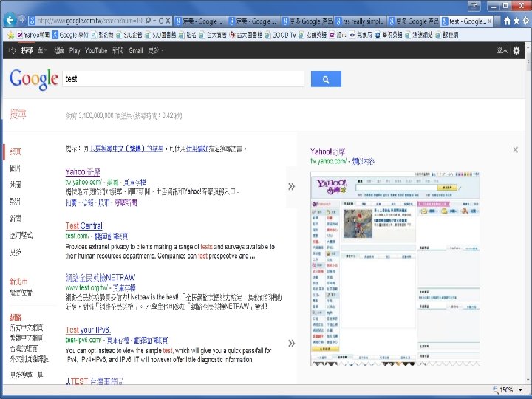Image resolution: width=532 pixels, height=399 pixels.
Task: Open browser Tools gear icon
Action: pyautogui.click(x=526, y=21)
